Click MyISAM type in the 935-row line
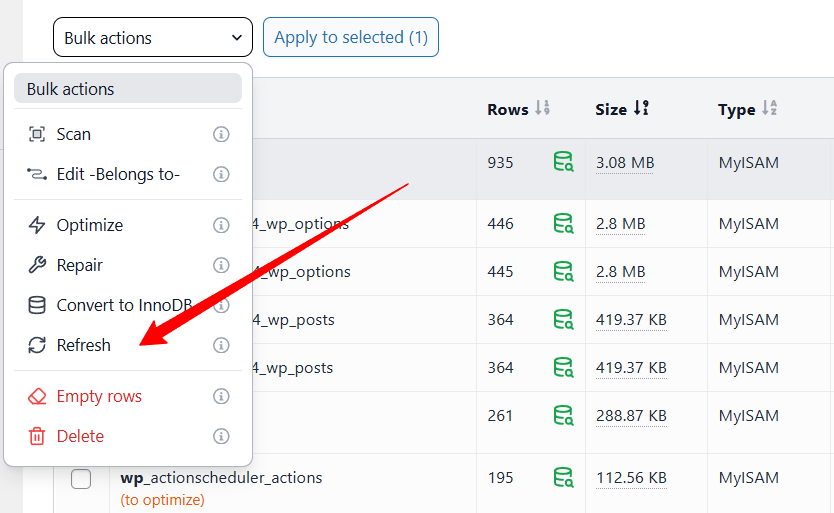Screen dimensions: 834x513 pos(748,162)
